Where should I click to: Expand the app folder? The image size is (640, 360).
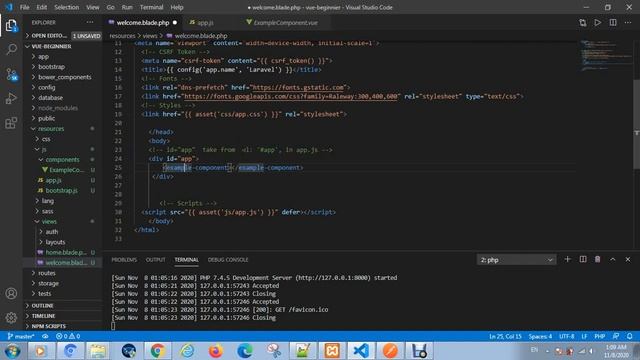tap(63, 57)
